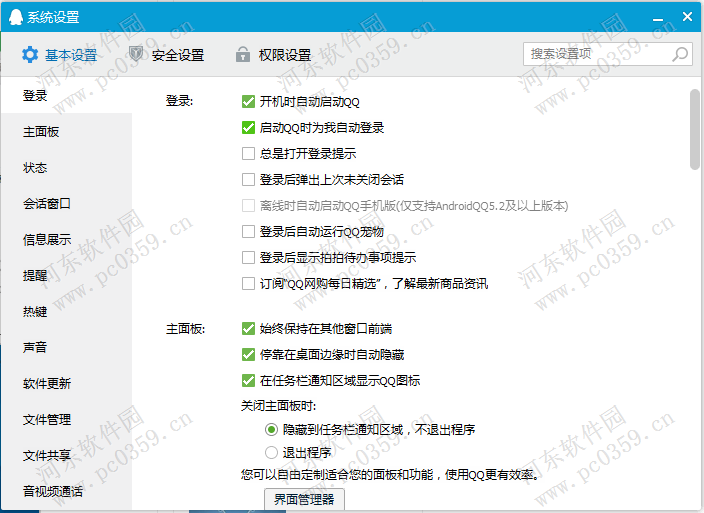This screenshot has height=513, width=704.
Task: Click disabled 离线时自动启动QQ手机版 checkbox
Action: (x=248, y=206)
